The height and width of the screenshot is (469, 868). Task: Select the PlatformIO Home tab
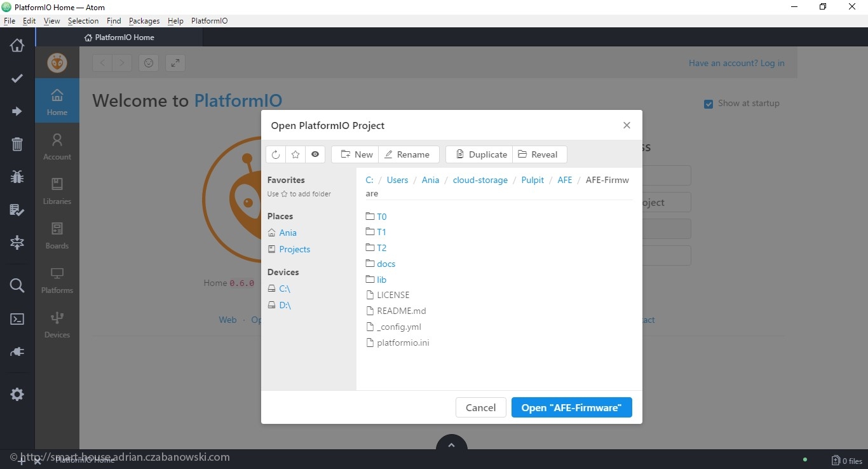coord(119,37)
